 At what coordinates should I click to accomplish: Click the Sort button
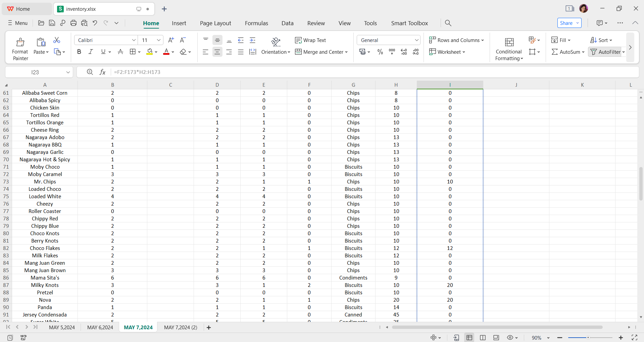[x=601, y=40]
